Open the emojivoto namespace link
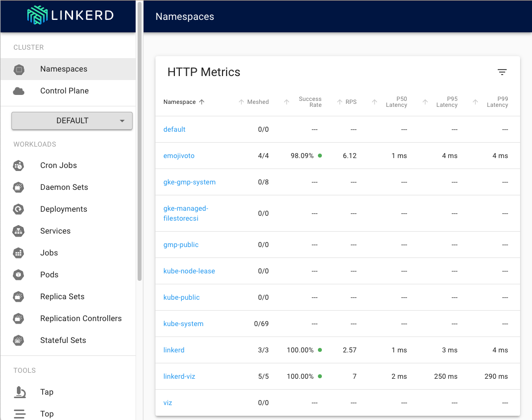 pyautogui.click(x=179, y=156)
